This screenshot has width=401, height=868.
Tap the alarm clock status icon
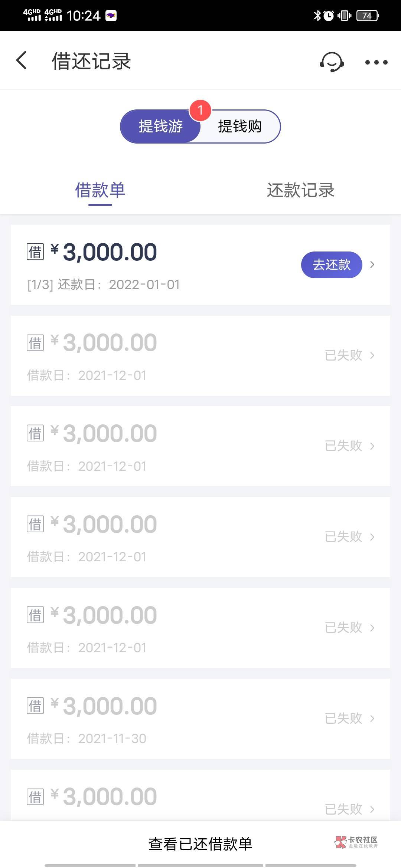pyautogui.click(x=329, y=16)
